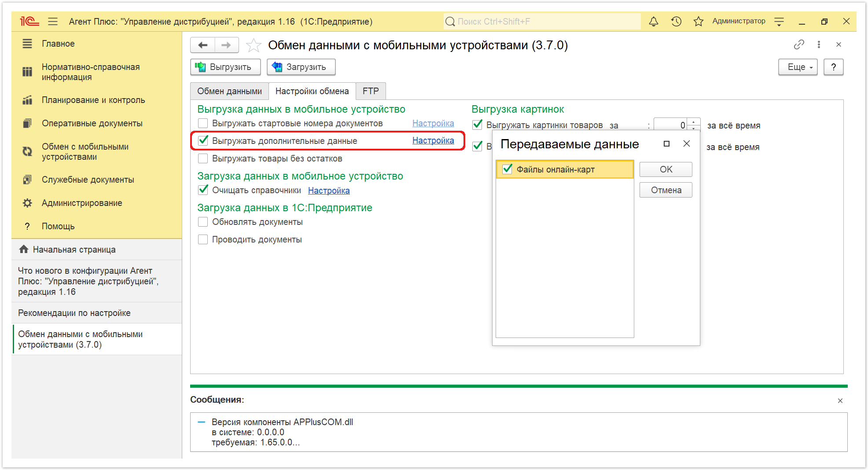Maximize the Передаваемые данные dialog

666,144
